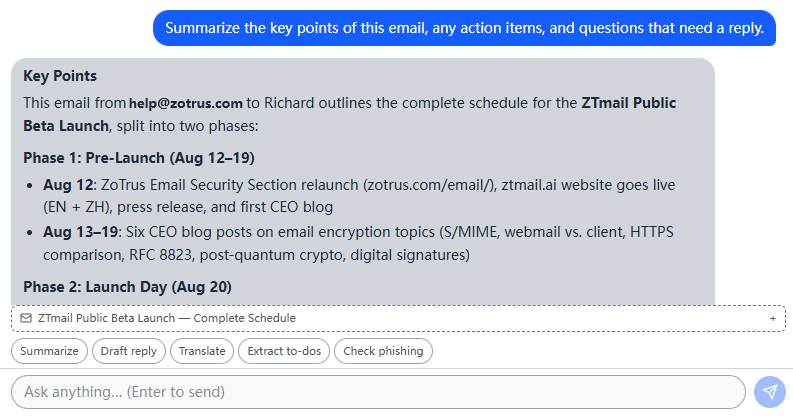Click the bold ZTmail Public Beta Launch text
This screenshot has height=419, width=793.
coord(349,114)
